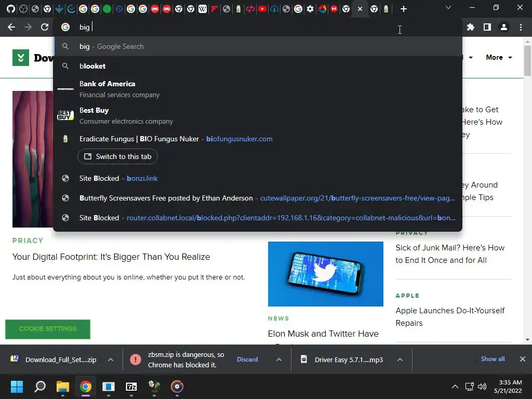532x399 pixels.
Task: Open the Plants vs Zombies taskbar icon
Action: coord(154,387)
